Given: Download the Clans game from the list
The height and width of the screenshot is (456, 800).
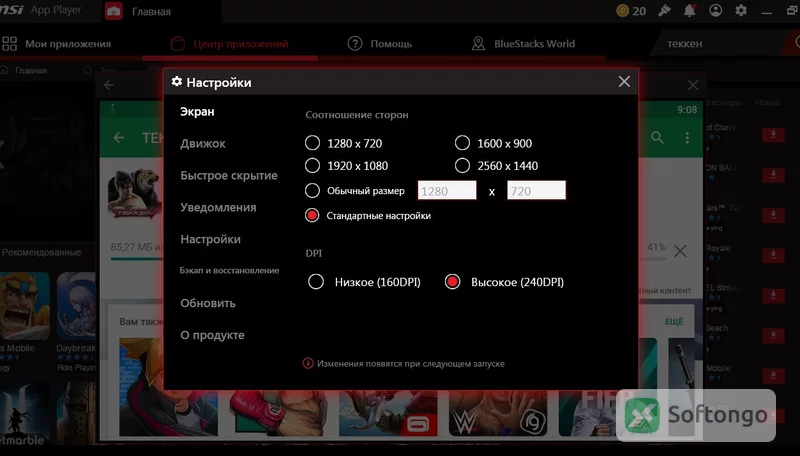Looking at the screenshot, I should point(773,135).
